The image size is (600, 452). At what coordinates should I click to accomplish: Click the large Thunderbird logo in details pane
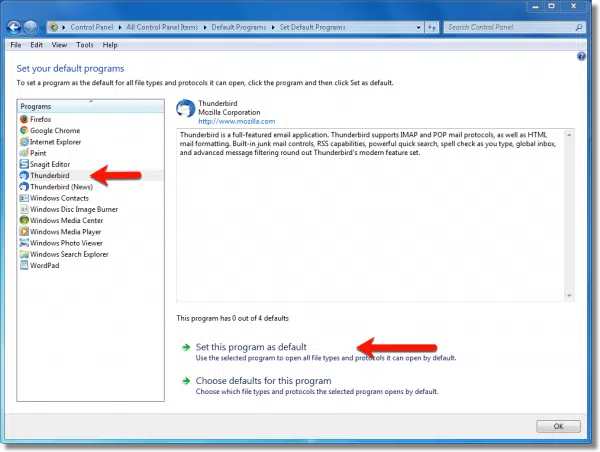[186, 109]
